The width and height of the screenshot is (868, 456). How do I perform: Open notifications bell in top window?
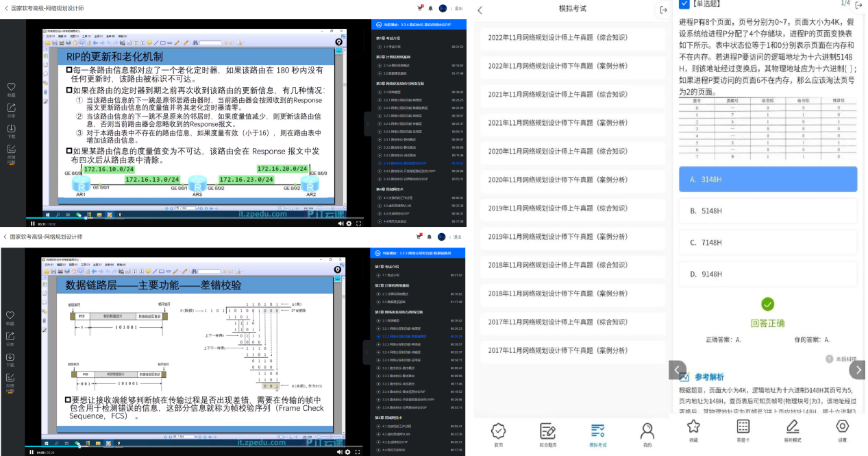(430, 8)
